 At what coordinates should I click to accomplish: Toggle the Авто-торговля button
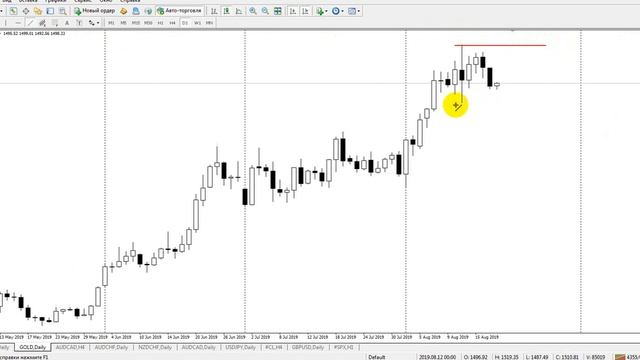(180, 11)
